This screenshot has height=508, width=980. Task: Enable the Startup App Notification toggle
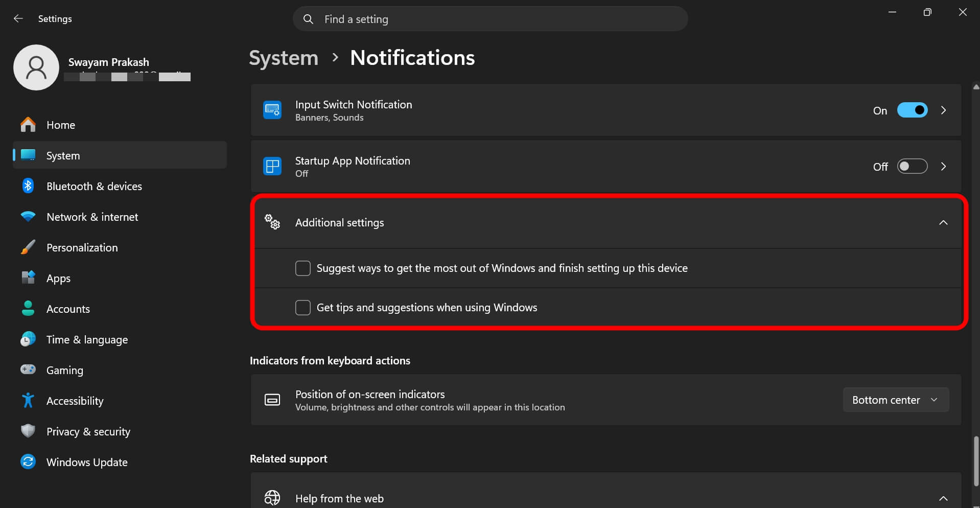tap(913, 166)
